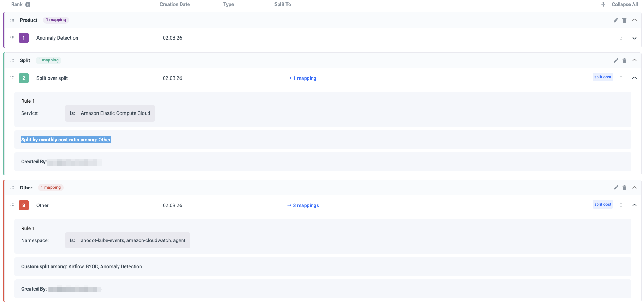Collapse the Split over split details

tap(634, 78)
